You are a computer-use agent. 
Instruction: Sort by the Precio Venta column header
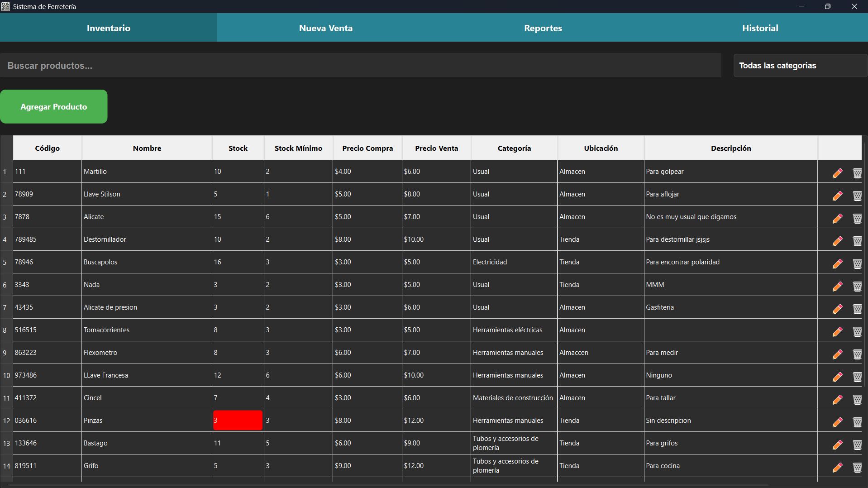(x=436, y=148)
